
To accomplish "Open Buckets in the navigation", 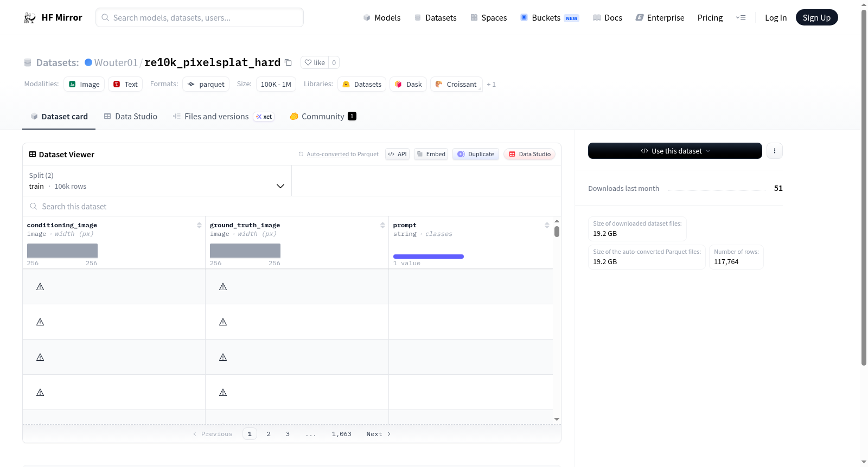I will click(550, 17).
